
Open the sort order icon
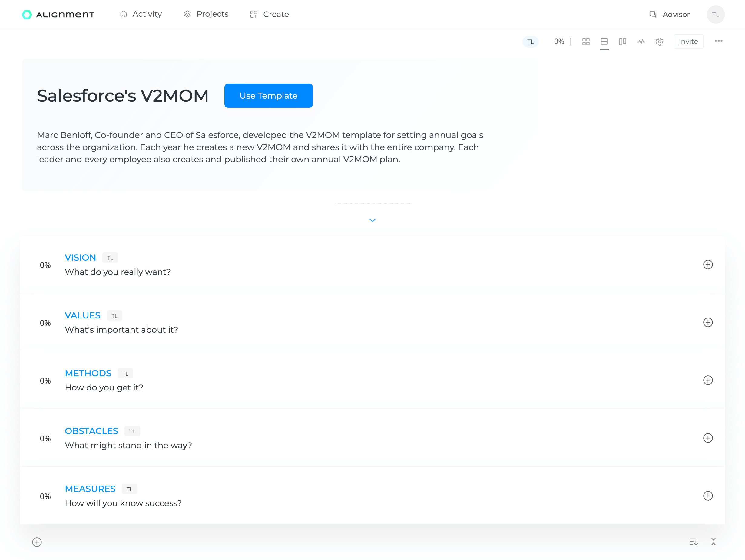[694, 542]
